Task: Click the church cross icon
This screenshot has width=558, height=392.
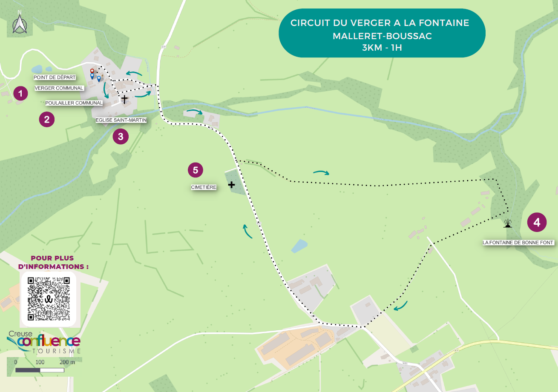Action: pyautogui.click(x=124, y=100)
